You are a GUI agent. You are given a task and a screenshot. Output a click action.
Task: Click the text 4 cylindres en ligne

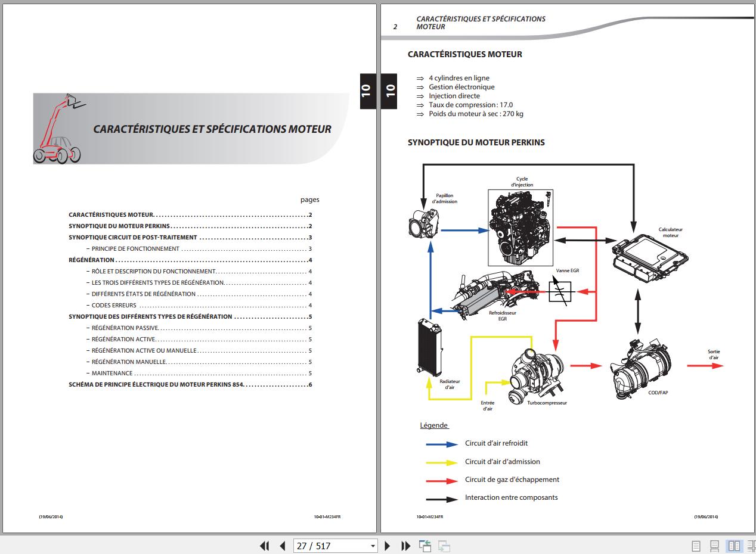(458, 78)
